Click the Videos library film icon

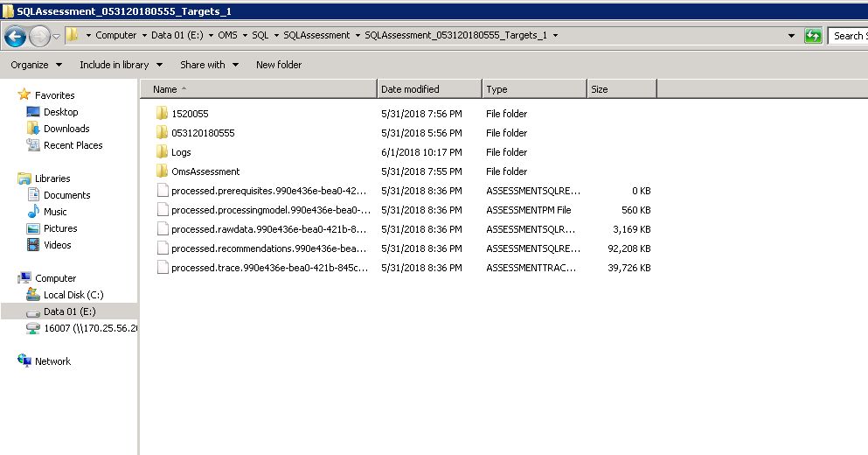(33, 244)
